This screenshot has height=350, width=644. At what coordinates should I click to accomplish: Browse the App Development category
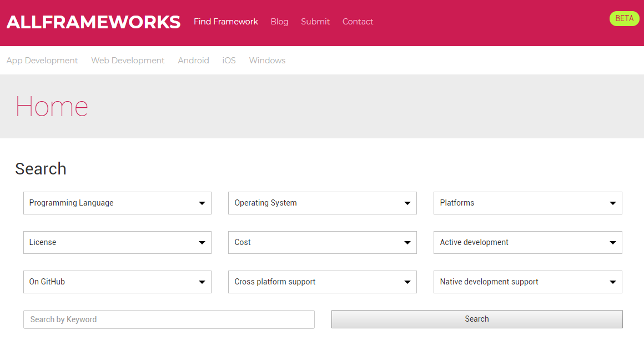[x=42, y=60]
